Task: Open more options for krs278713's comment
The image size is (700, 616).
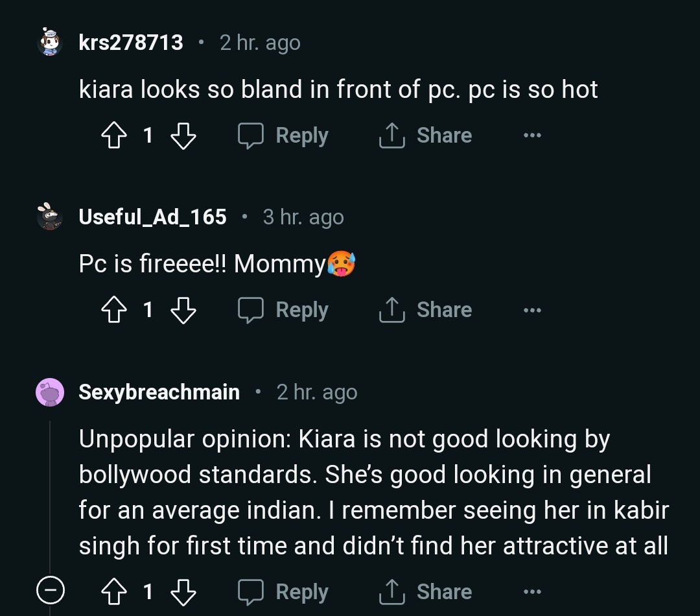Action: click(531, 136)
